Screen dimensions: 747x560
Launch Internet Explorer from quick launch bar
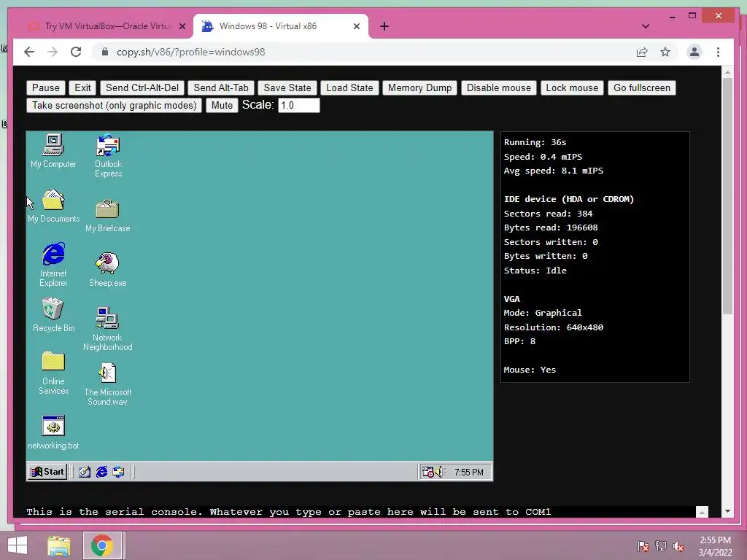coord(101,472)
